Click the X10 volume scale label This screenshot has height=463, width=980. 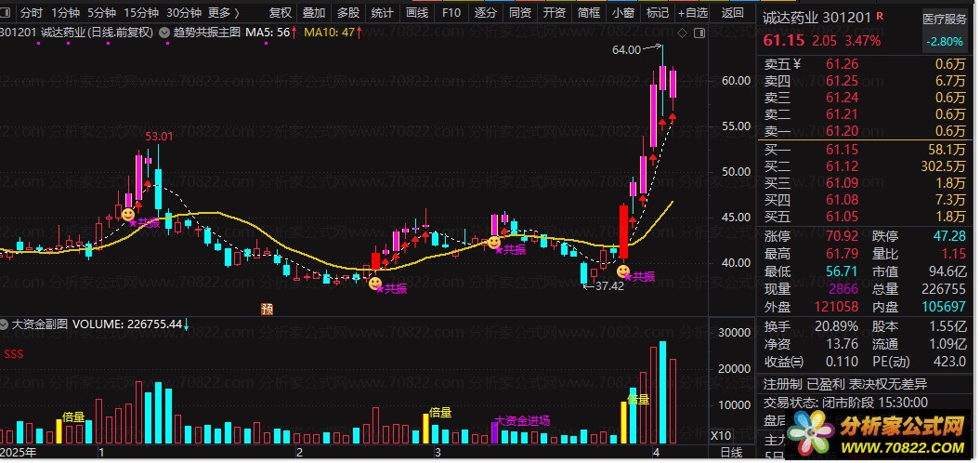(721, 435)
